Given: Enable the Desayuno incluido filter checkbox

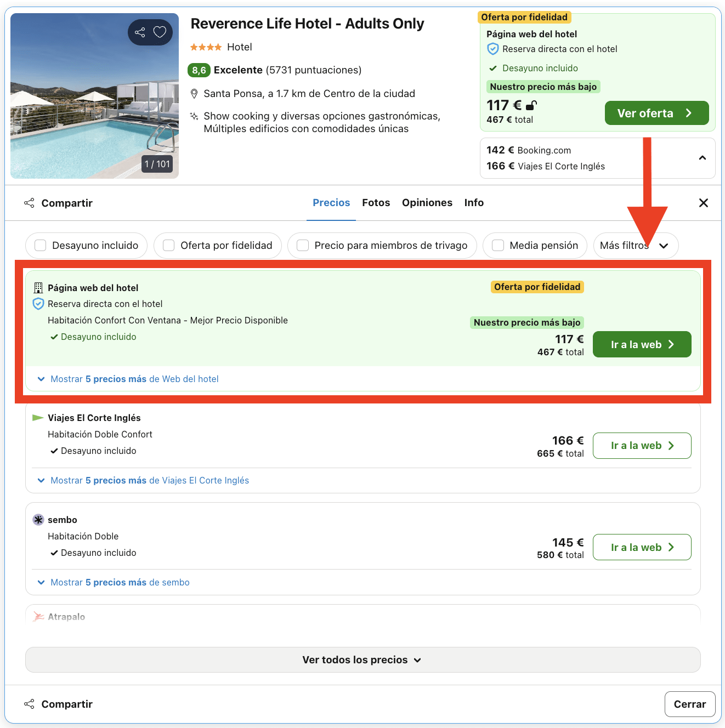Looking at the screenshot, I should [41, 246].
